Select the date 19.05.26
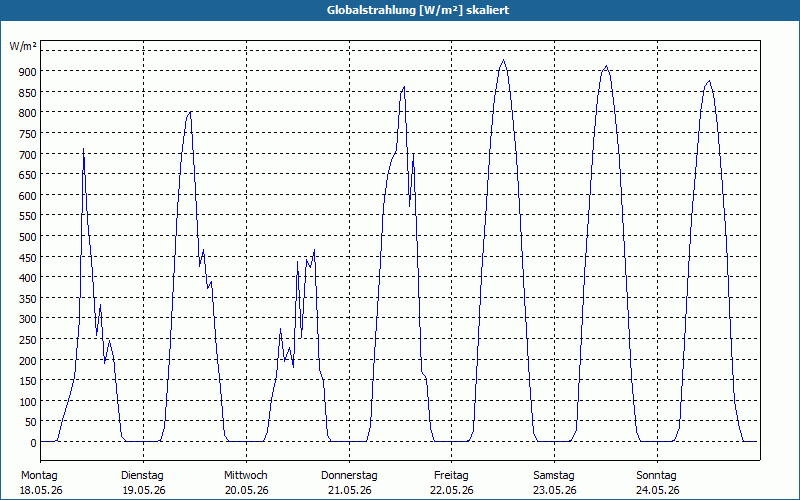Image resolution: width=800 pixels, height=500 pixels. pyautogui.click(x=144, y=490)
